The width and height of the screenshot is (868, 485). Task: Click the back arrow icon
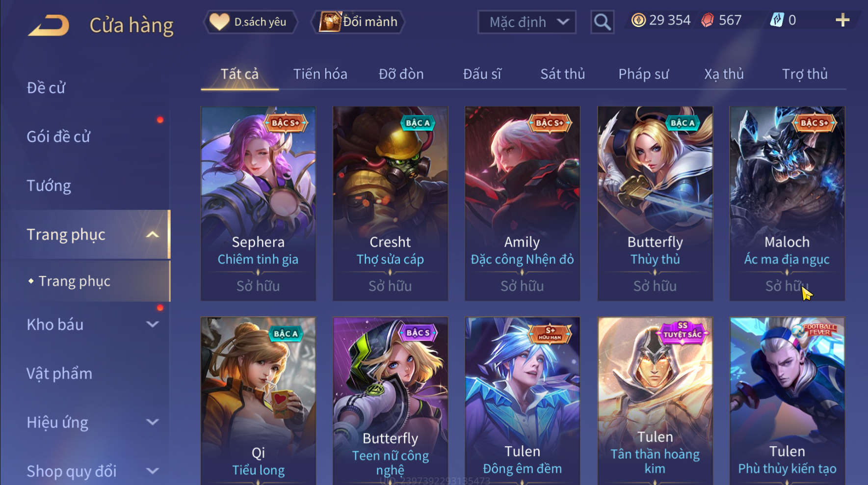click(x=49, y=26)
